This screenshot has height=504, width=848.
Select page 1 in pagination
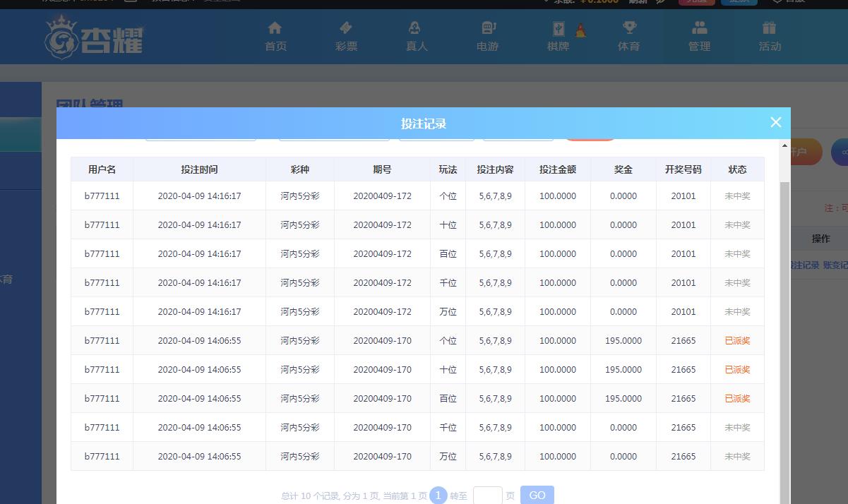point(438,496)
